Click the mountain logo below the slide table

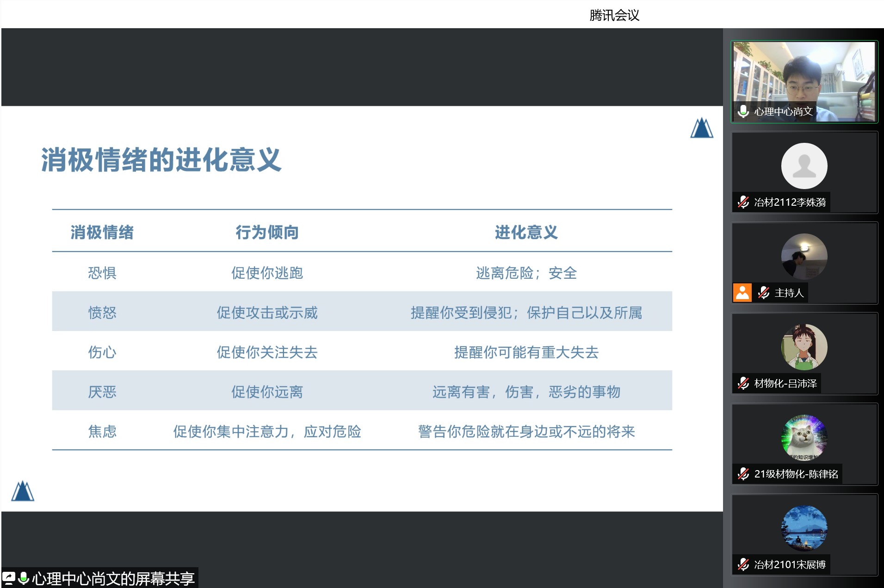(x=23, y=491)
